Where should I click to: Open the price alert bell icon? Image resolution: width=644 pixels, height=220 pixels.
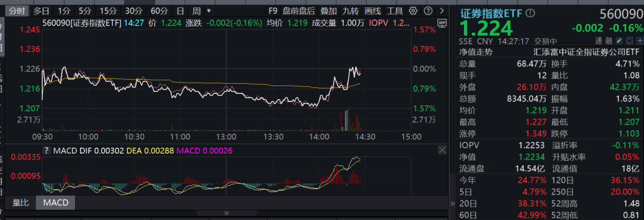pos(629,41)
